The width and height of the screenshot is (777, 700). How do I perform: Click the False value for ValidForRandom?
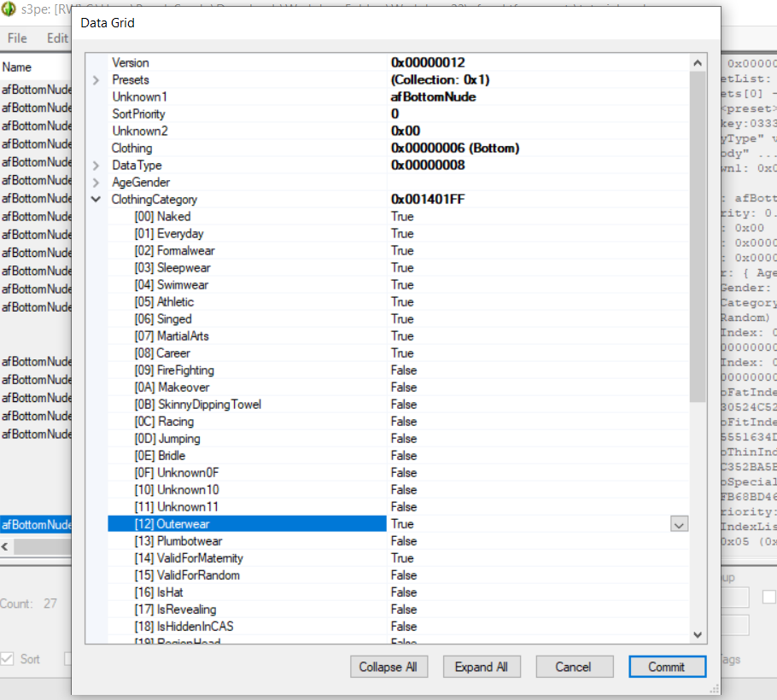pyautogui.click(x=404, y=575)
